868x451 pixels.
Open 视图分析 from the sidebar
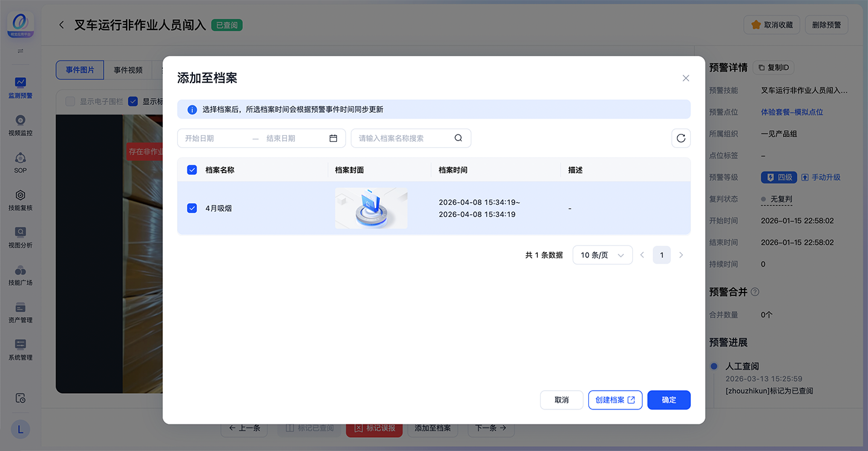point(20,238)
